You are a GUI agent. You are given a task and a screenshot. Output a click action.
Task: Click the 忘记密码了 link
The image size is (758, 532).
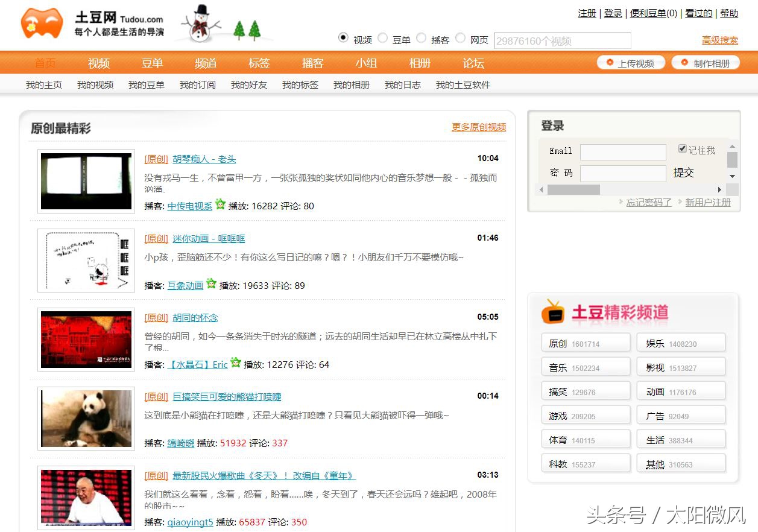[x=648, y=203]
